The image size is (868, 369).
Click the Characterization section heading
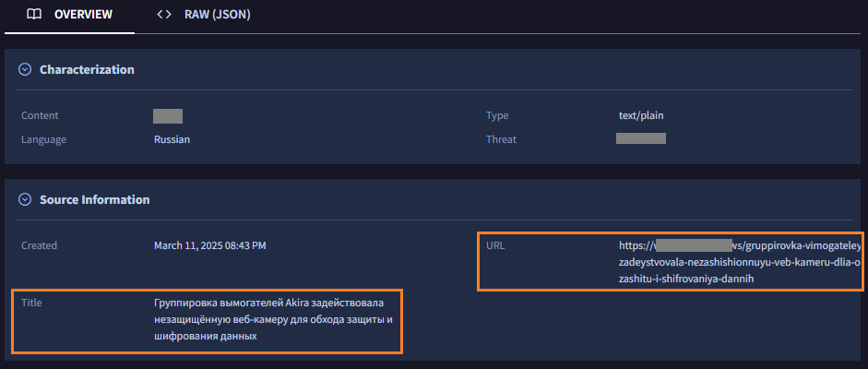point(87,69)
